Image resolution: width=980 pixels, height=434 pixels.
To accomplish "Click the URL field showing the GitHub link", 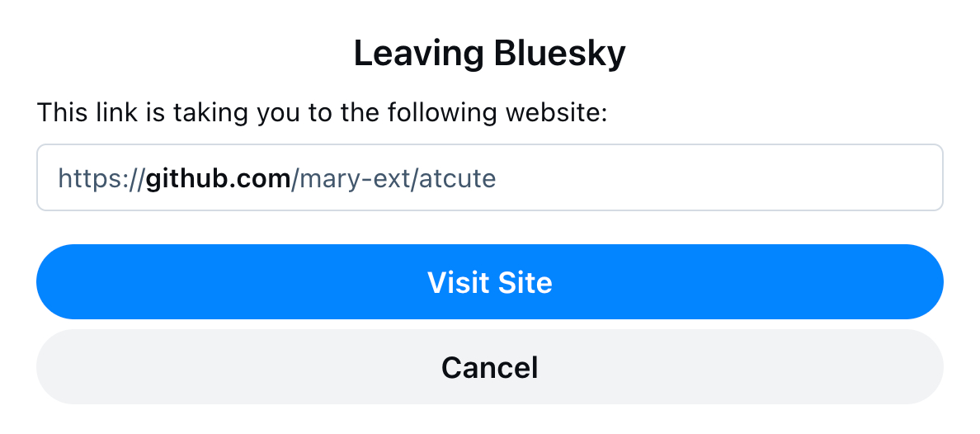I will [489, 177].
